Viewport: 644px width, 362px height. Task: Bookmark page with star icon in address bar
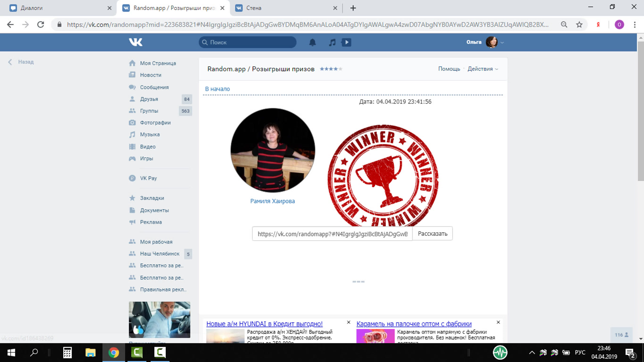pyautogui.click(x=579, y=24)
